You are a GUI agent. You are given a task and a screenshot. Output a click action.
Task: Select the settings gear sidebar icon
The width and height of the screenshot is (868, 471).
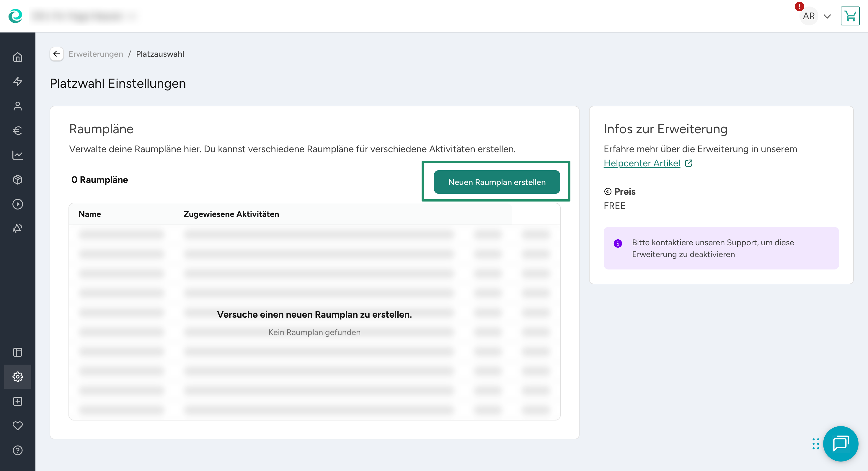click(17, 377)
